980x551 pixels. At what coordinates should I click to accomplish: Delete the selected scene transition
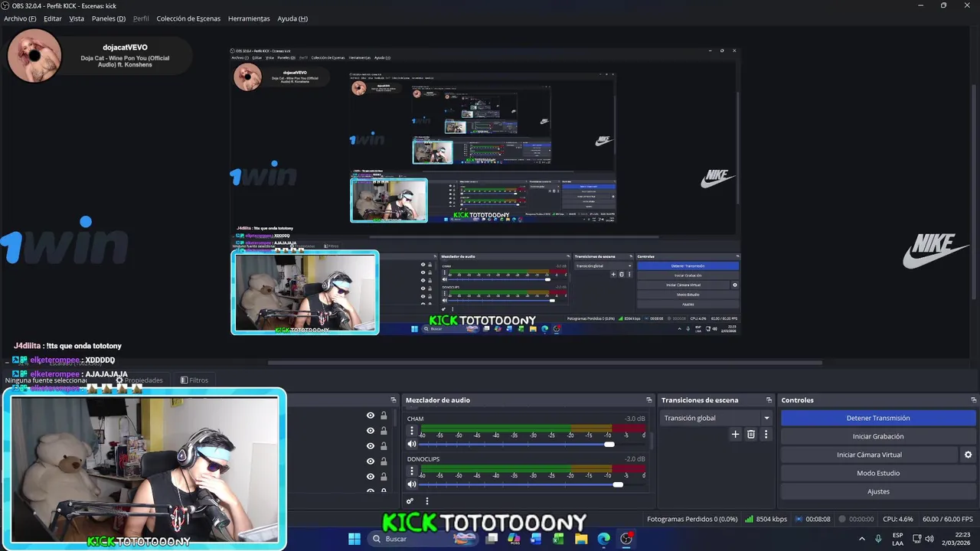751,434
